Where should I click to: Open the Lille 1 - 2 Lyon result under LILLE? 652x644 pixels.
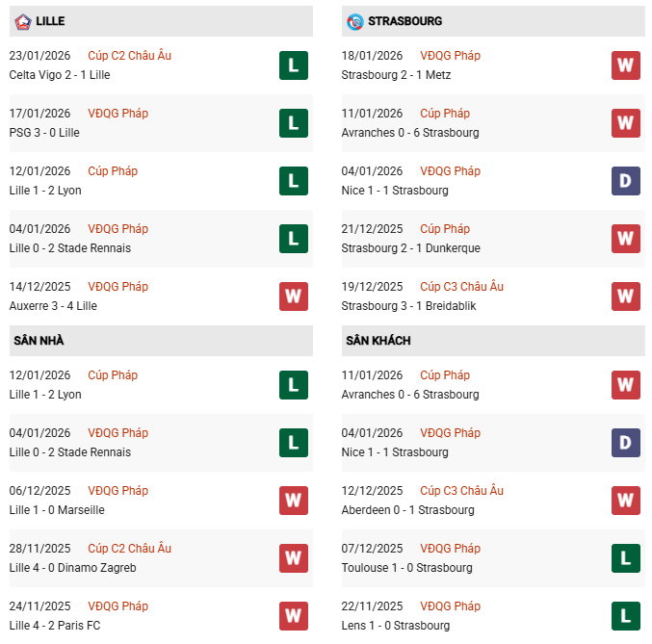point(45,191)
